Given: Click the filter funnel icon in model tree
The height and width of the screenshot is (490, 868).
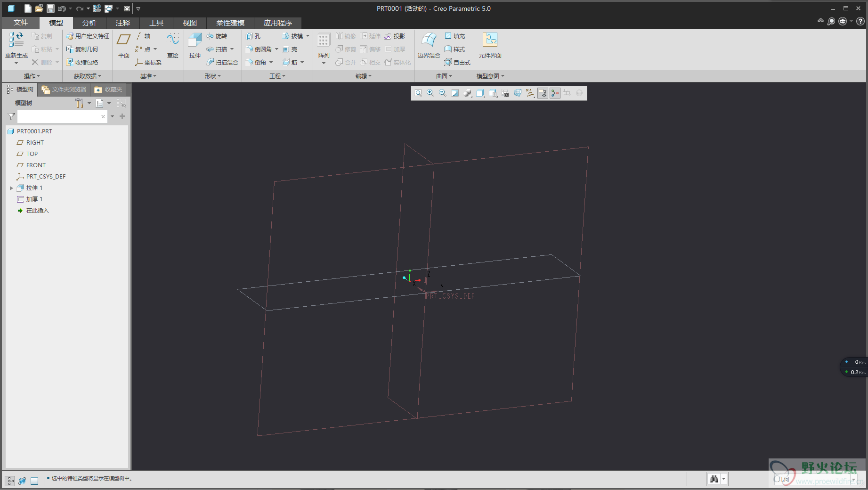Looking at the screenshot, I should 11,116.
